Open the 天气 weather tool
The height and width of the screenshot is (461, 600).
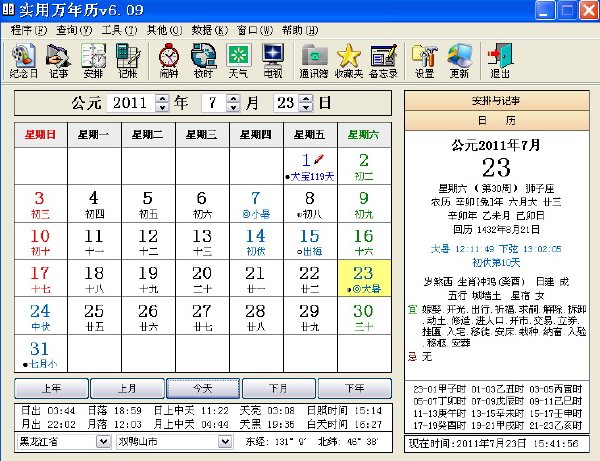(238, 61)
